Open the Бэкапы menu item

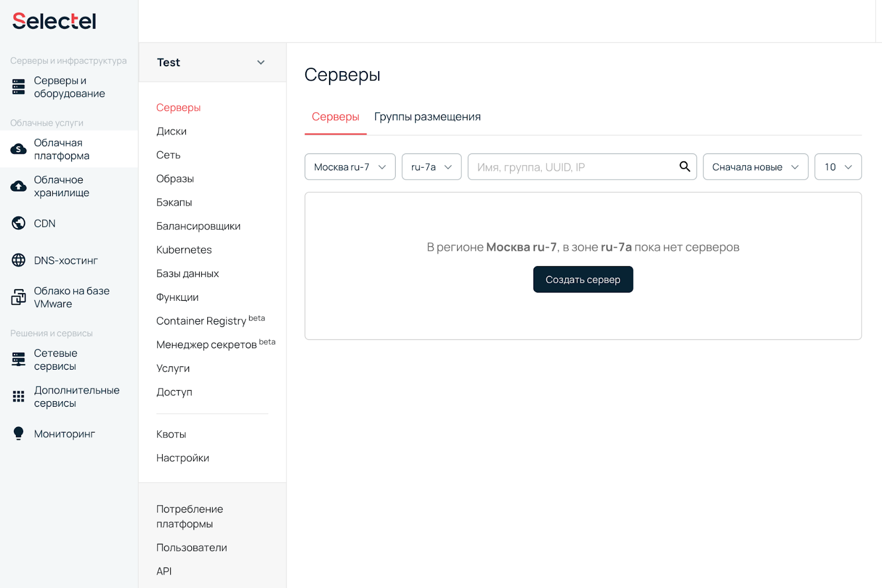[174, 202]
